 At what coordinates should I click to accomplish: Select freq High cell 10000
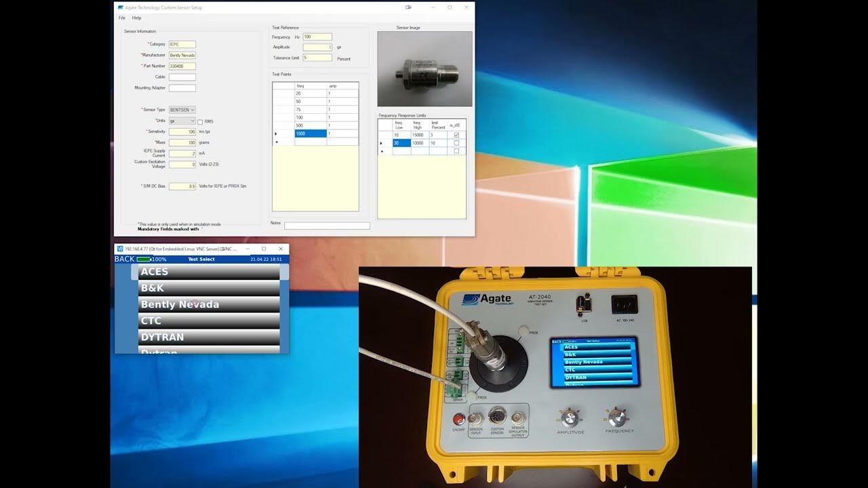click(420, 143)
